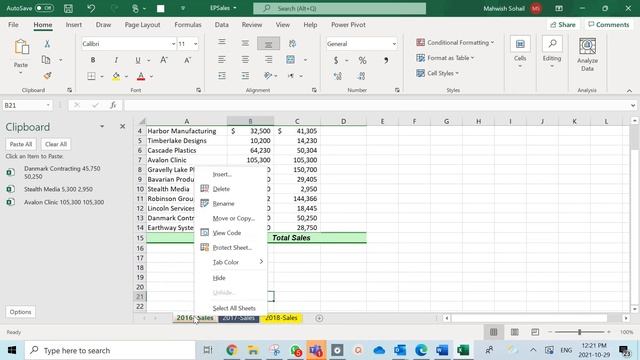Expand the Cell Styles menu

click(x=437, y=73)
